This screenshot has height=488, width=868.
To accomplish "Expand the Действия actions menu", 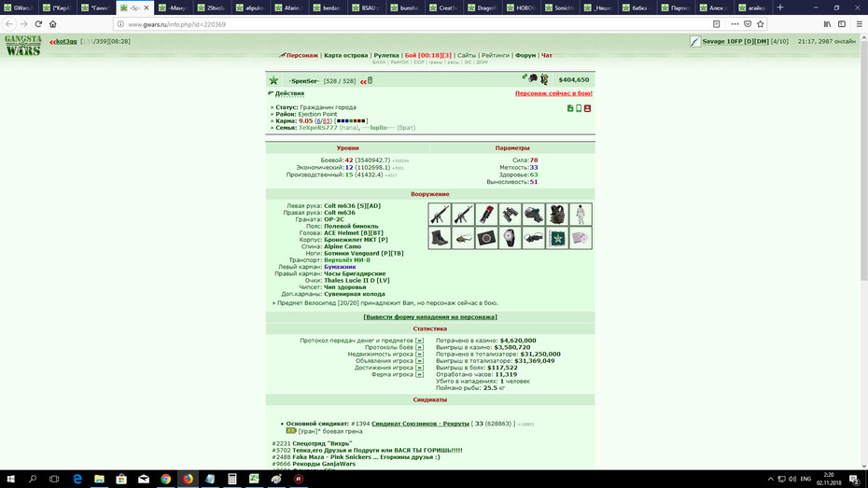I will pyautogui.click(x=289, y=93).
